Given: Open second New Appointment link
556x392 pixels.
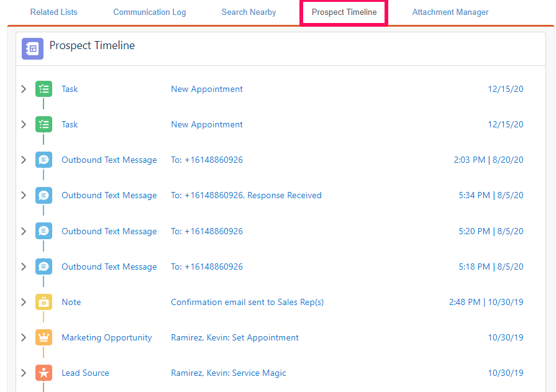Looking at the screenshot, I should point(207,124).
